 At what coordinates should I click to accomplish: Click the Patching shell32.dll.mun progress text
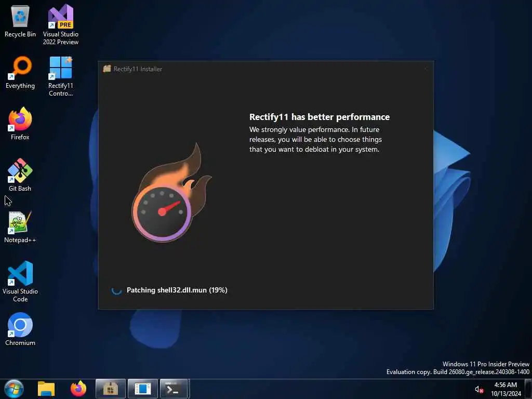(x=177, y=290)
